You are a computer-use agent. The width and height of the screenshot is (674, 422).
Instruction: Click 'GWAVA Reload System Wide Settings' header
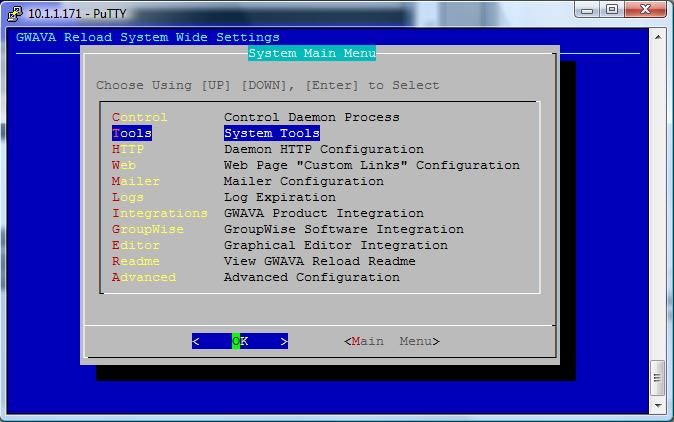click(x=147, y=37)
